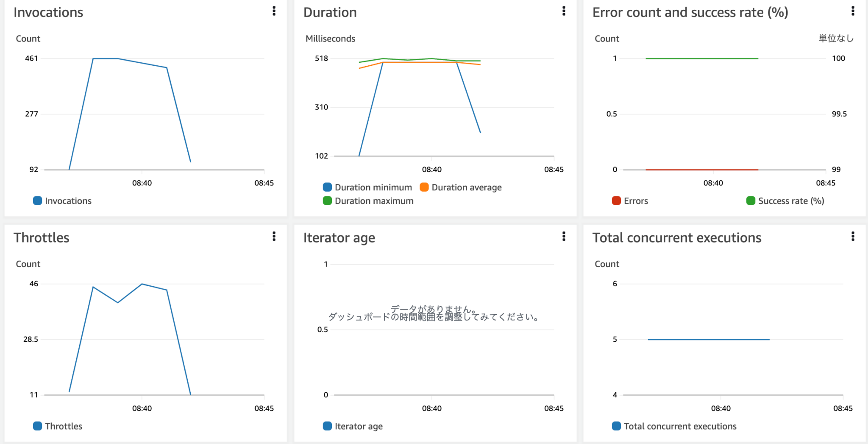Toggle Duration minimum series in legend

[x=367, y=187]
